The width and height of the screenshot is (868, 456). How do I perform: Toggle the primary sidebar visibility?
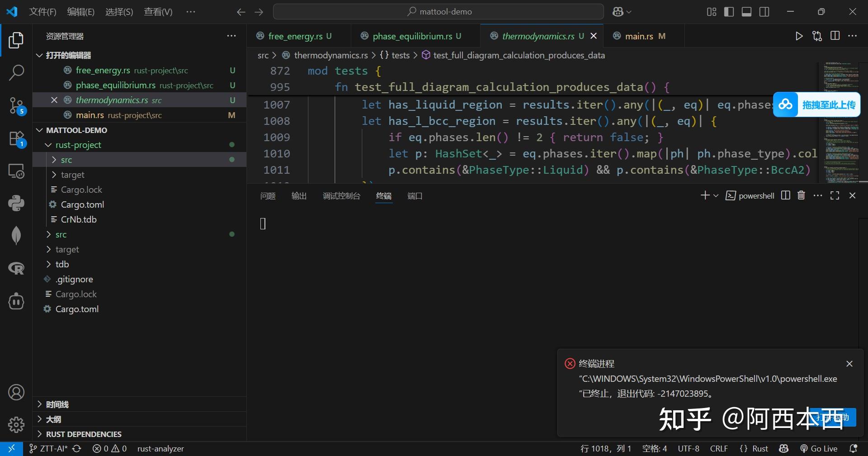[x=729, y=12]
